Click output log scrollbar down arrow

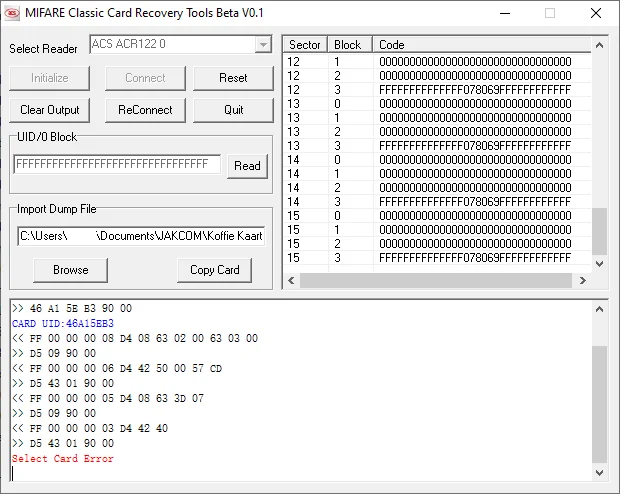coord(599,473)
